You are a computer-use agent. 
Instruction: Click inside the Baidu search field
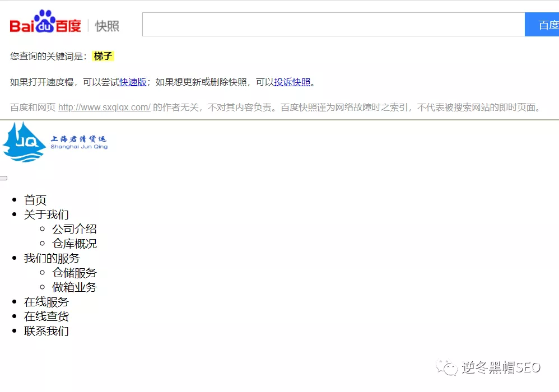pyautogui.click(x=333, y=25)
